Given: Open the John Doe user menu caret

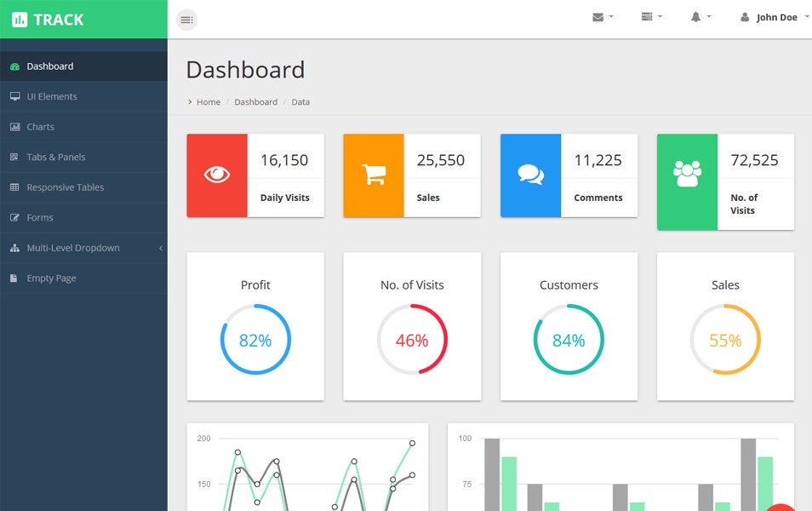Looking at the screenshot, I should pos(807,16).
